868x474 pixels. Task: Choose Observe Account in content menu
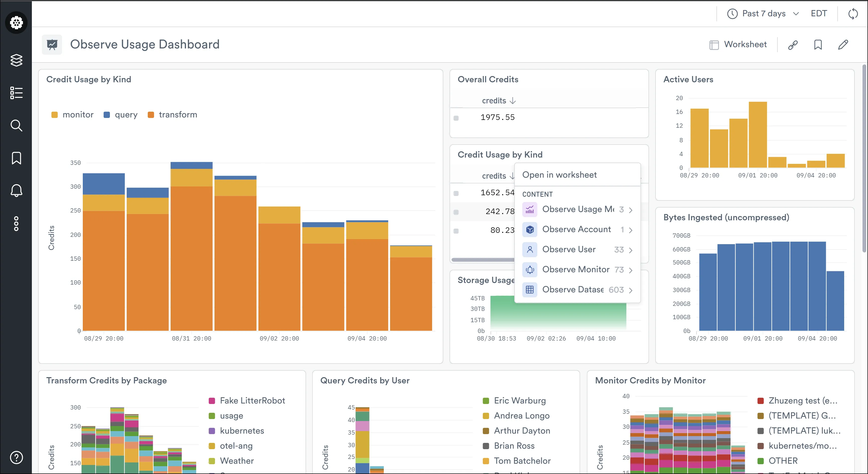[577, 230]
